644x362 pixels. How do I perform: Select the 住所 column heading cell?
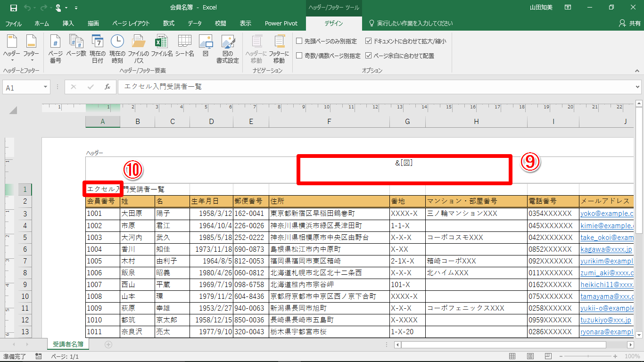(329, 201)
